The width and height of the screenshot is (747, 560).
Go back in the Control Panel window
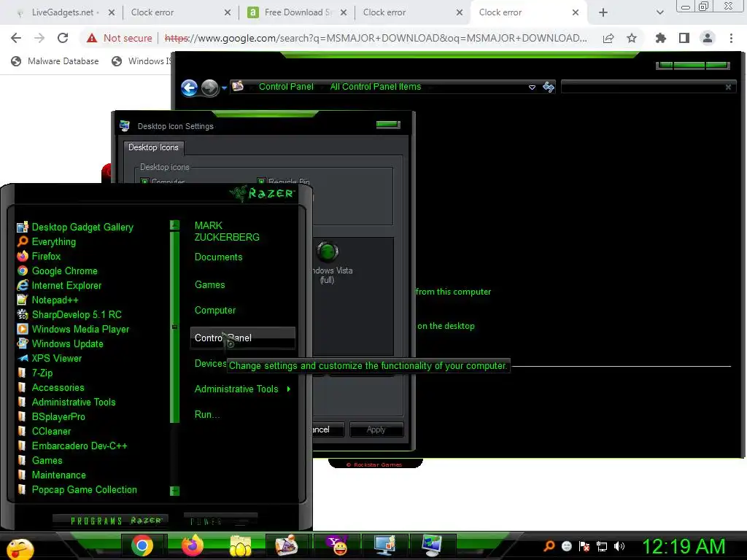pos(189,87)
